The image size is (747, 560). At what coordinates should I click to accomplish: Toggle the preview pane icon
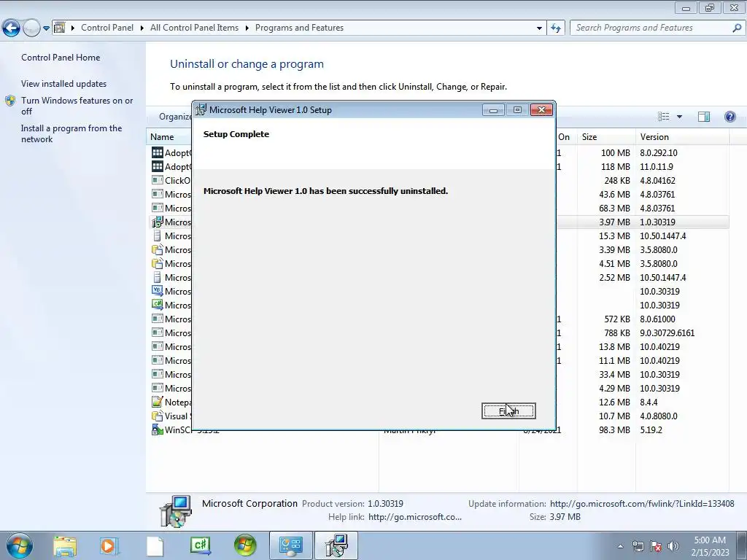pyautogui.click(x=704, y=117)
